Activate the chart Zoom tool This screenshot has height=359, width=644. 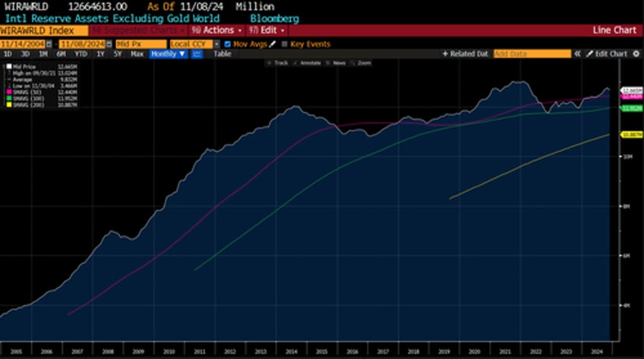[x=361, y=63]
